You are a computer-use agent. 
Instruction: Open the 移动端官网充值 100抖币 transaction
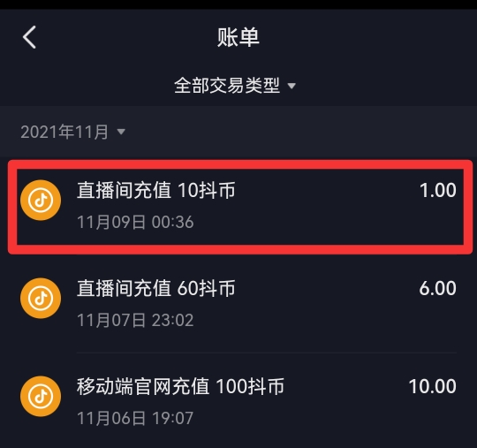click(x=238, y=400)
